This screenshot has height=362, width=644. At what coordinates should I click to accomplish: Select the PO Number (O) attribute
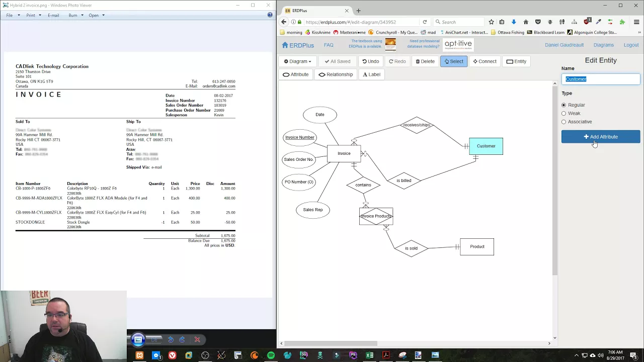299,182
